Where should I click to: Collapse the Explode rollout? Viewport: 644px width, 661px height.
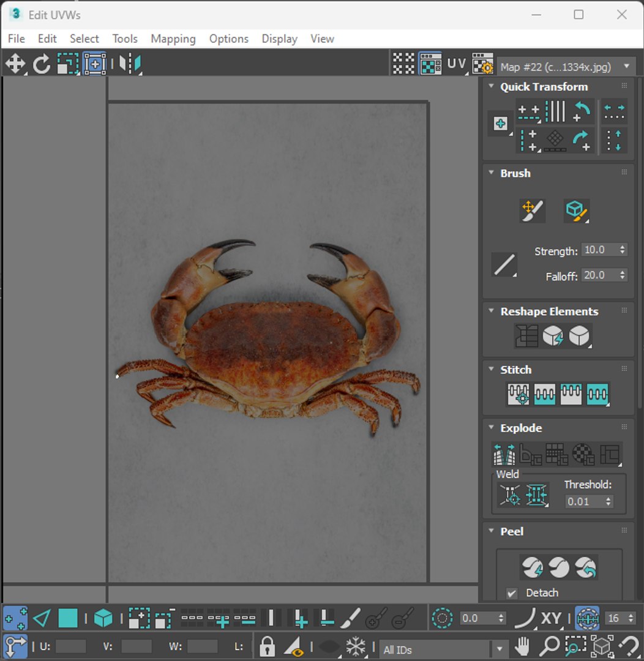491,427
